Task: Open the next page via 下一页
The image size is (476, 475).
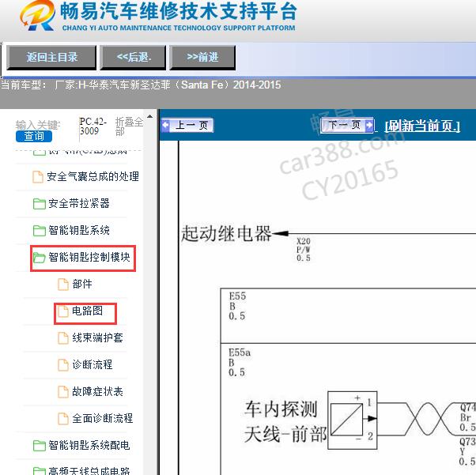Action: pos(347,125)
